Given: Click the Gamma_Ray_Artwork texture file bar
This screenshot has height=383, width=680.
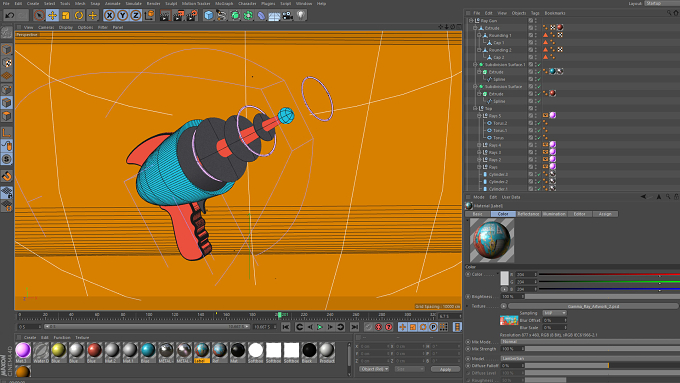Looking at the screenshot, I should pyautogui.click(x=593, y=306).
